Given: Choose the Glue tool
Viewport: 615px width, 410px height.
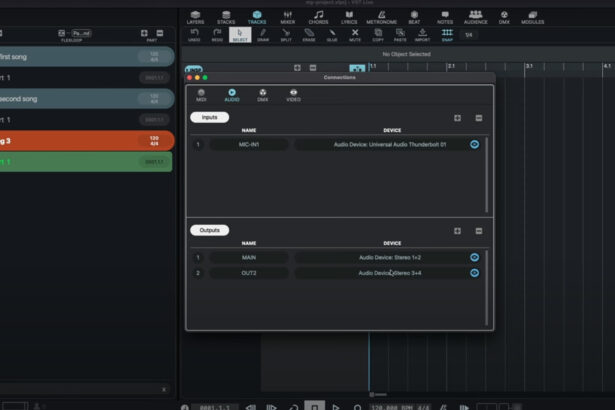Looking at the screenshot, I should coord(332,35).
